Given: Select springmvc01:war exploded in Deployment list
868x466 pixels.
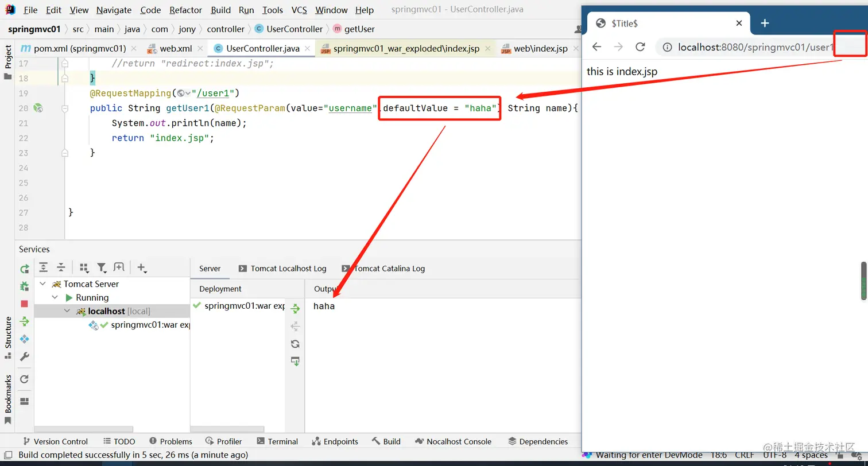Looking at the screenshot, I should (x=239, y=306).
